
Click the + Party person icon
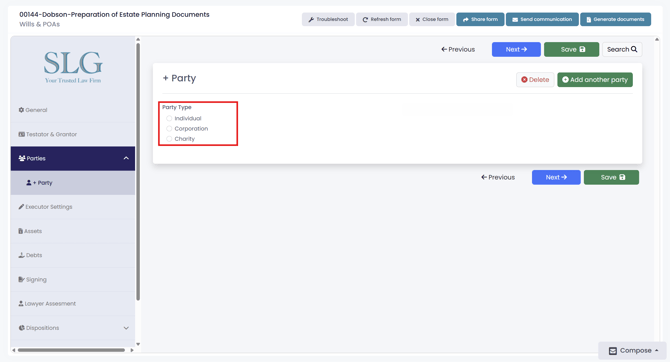(29, 182)
